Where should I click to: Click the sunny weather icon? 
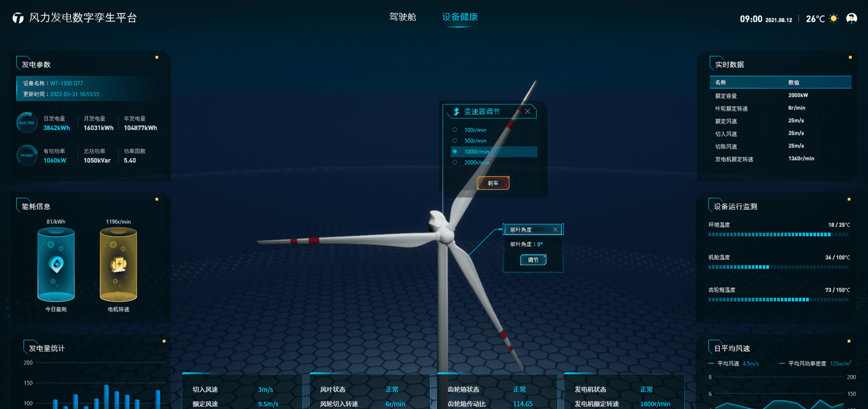point(834,19)
